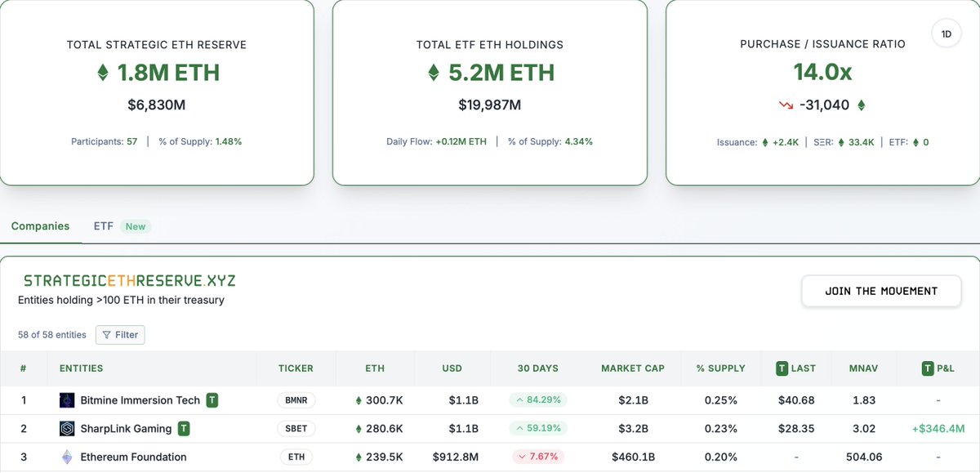Click the ETH icon beside 300.7K

coord(359,401)
